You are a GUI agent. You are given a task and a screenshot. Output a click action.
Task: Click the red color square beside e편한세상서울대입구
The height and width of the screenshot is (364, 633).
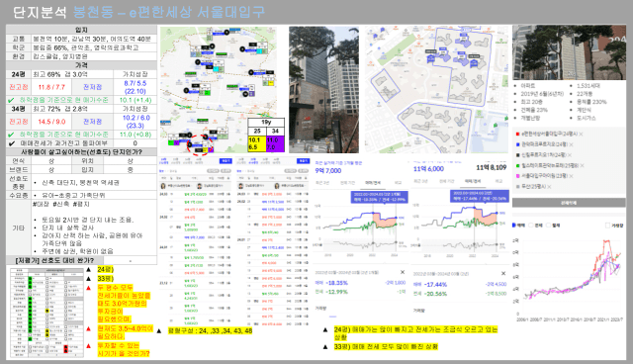click(x=517, y=134)
